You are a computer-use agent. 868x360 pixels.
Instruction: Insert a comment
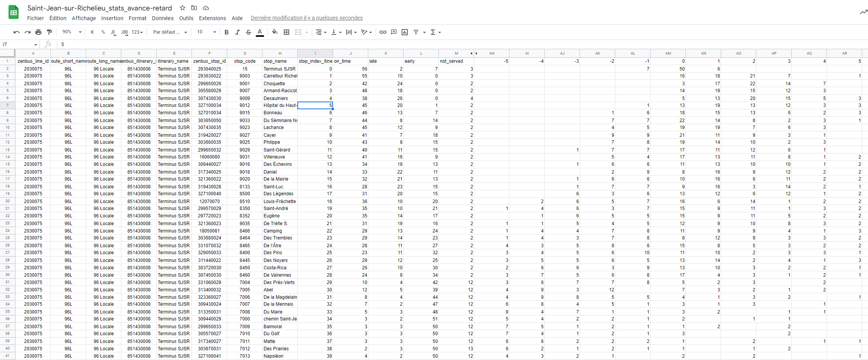pos(394,32)
